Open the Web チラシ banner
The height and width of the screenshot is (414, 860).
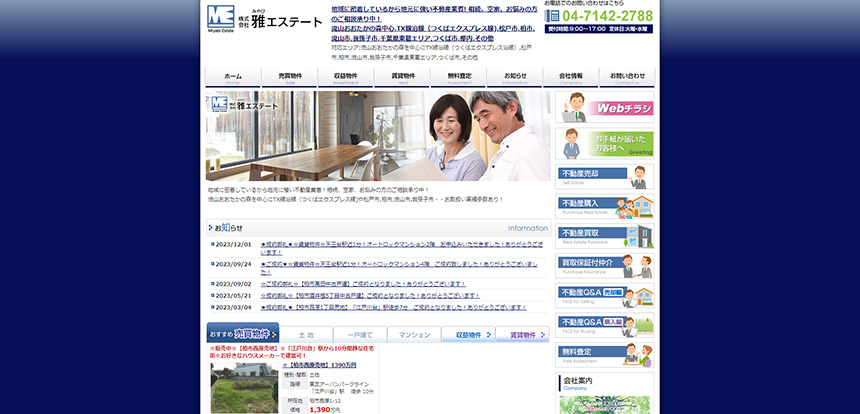(604, 107)
